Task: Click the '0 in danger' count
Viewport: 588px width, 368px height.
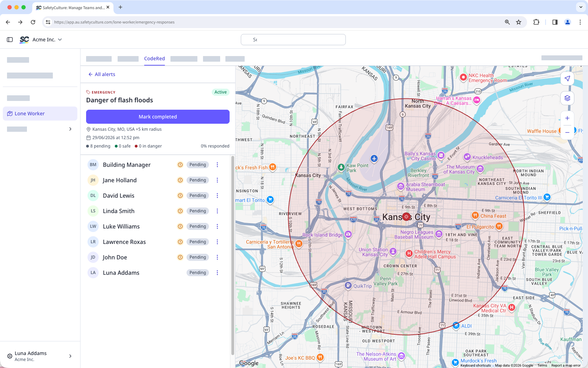Action: pos(148,146)
